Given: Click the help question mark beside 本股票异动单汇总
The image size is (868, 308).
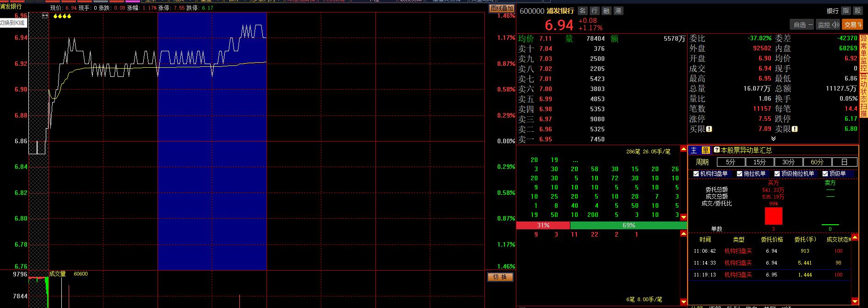Looking at the screenshot, I should click(x=716, y=150).
